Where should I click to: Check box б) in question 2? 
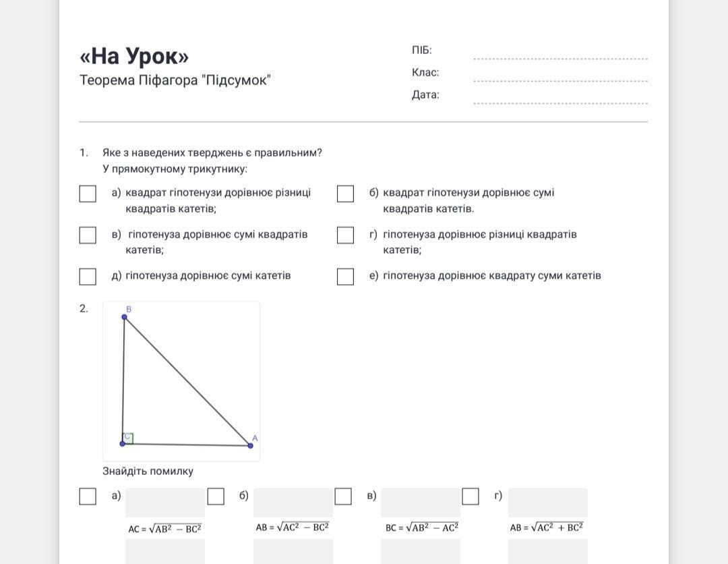216,497
